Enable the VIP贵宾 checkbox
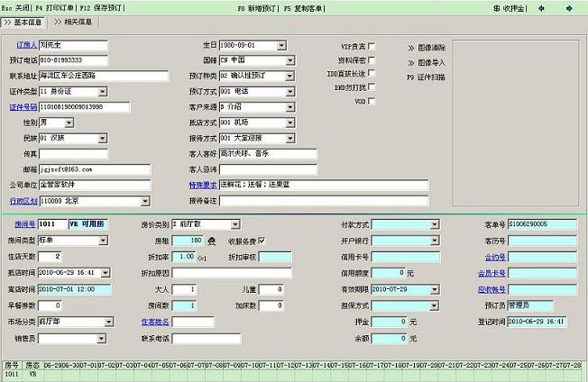Viewport: 588px width, 382px height. point(372,46)
